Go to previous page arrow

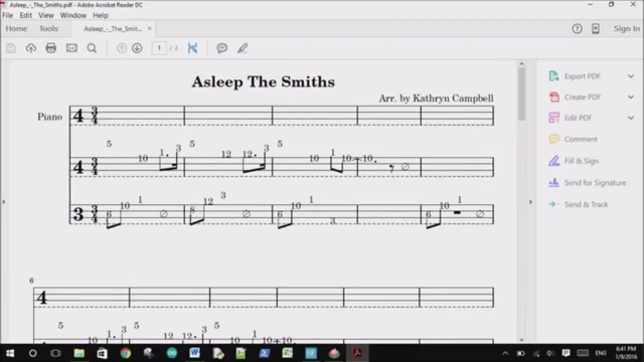point(121,48)
